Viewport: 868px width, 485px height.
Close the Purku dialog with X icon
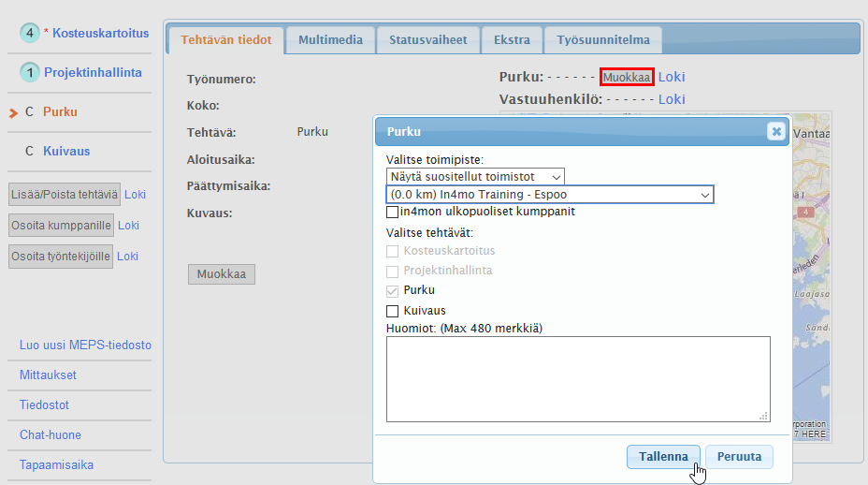point(775,131)
